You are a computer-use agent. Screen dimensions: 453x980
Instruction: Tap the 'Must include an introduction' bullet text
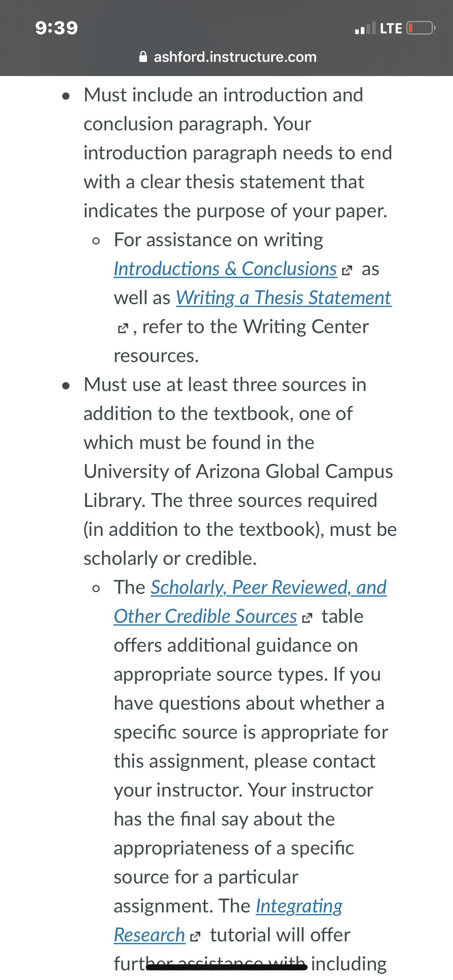[223, 95]
